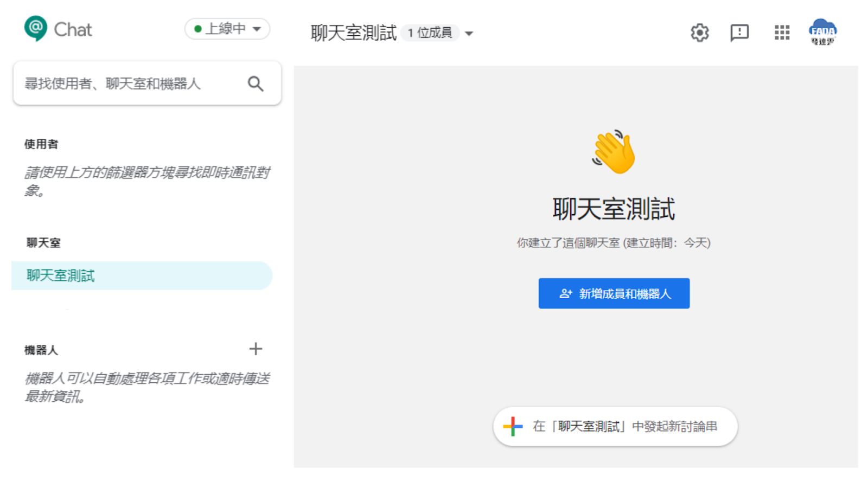Start a new thread in 聊天室測試

615,427
